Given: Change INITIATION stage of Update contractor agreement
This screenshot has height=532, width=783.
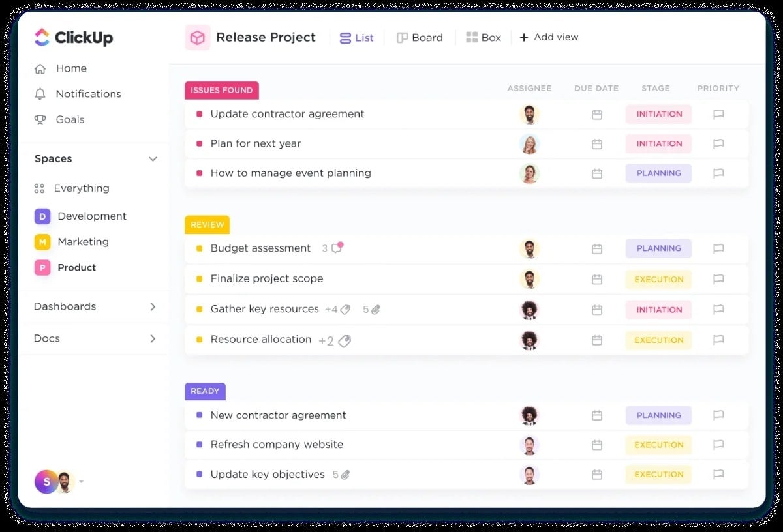Looking at the screenshot, I should (658, 114).
